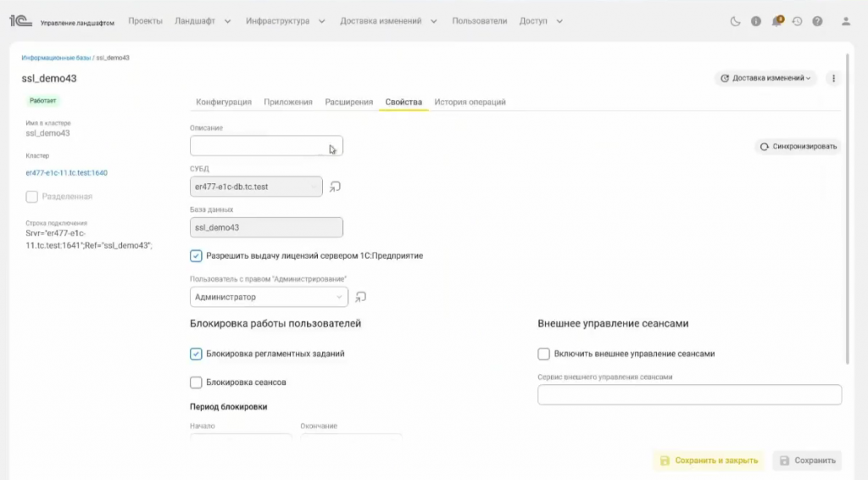Open the user profile icon

[x=845, y=21]
